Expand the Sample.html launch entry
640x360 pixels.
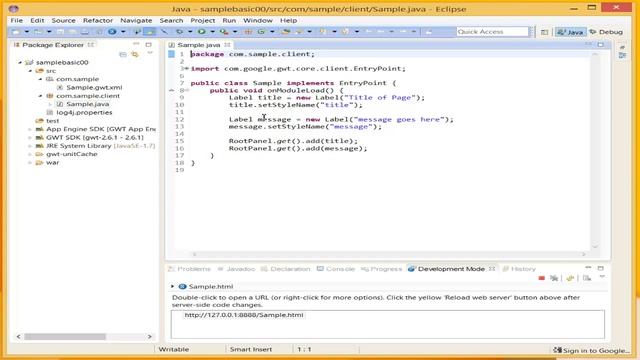point(172,287)
